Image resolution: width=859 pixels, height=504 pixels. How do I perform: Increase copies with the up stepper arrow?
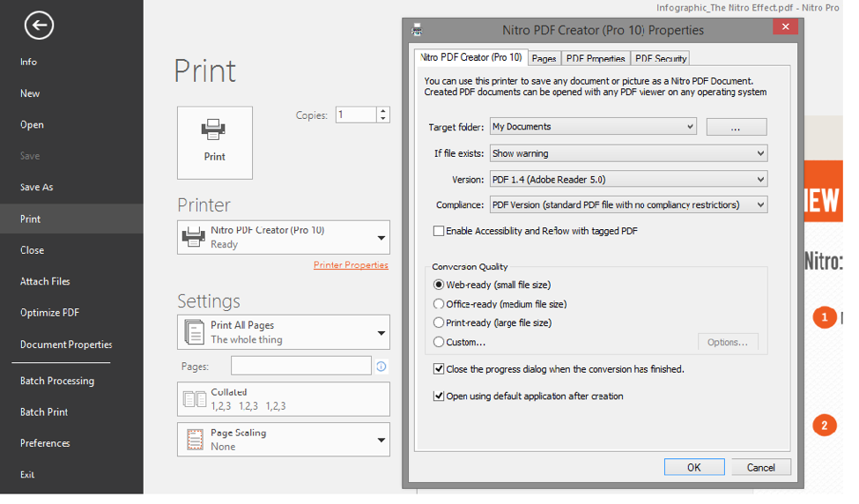pyautogui.click(x=383, y=111)
